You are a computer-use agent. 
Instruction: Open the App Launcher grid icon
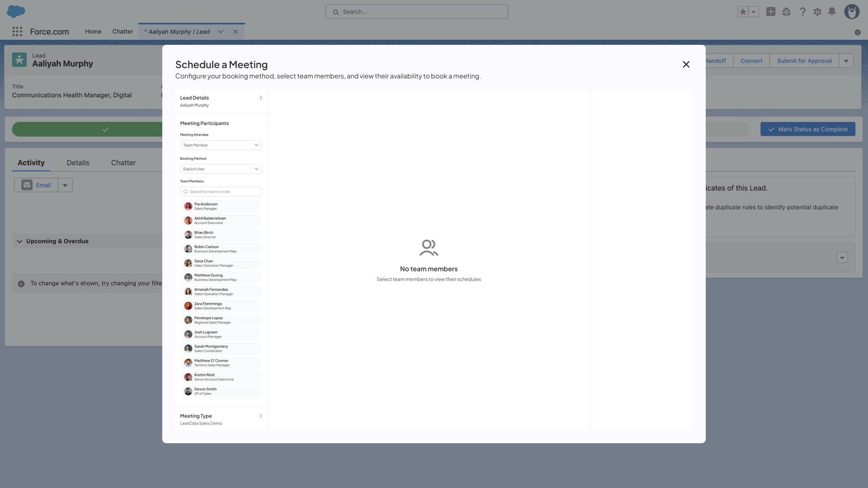pyautogui.click(x=17, y=31)
